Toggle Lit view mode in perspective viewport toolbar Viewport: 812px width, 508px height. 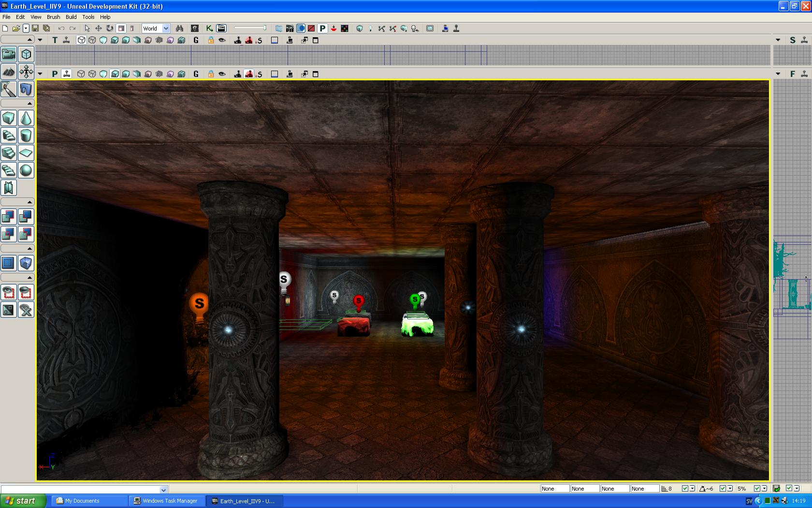click(x=115, y=74)
